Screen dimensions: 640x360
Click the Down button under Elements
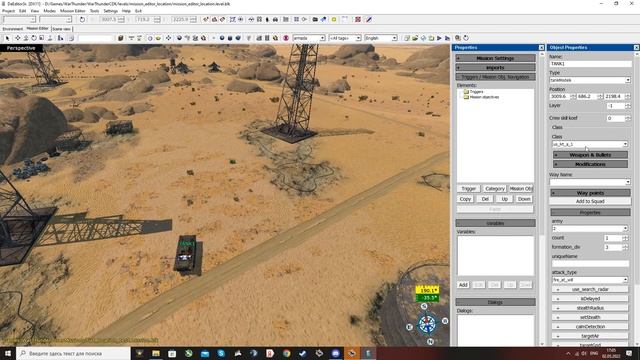(x=524, y=199)
